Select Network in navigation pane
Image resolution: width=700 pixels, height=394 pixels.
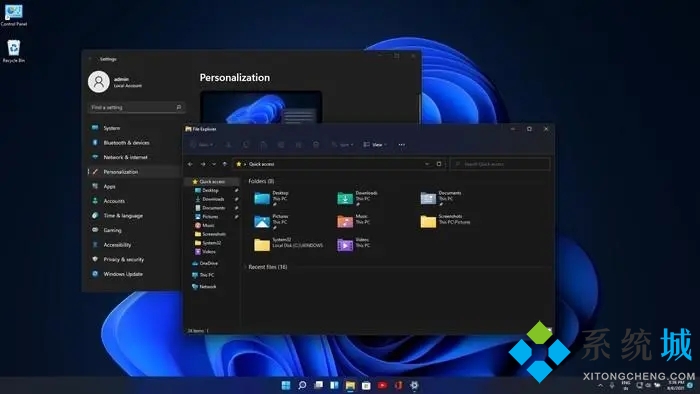(x=208, y=286)
